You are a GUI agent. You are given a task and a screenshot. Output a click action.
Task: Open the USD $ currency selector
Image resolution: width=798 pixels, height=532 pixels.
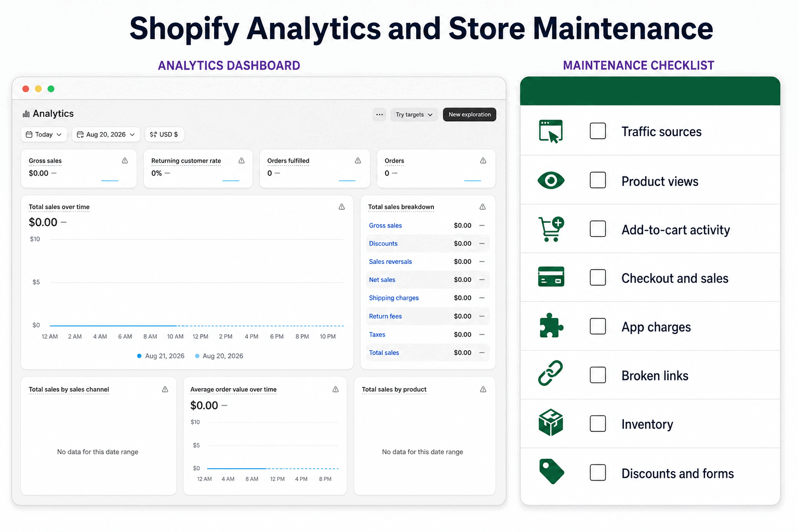point(164,135)
